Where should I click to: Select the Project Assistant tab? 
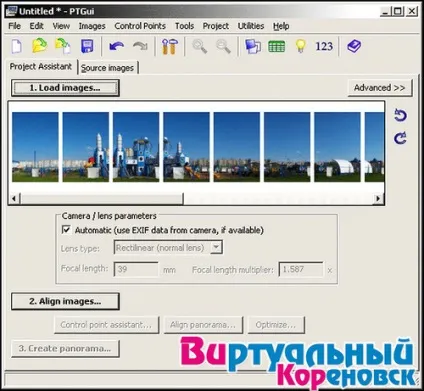point(41,66)
